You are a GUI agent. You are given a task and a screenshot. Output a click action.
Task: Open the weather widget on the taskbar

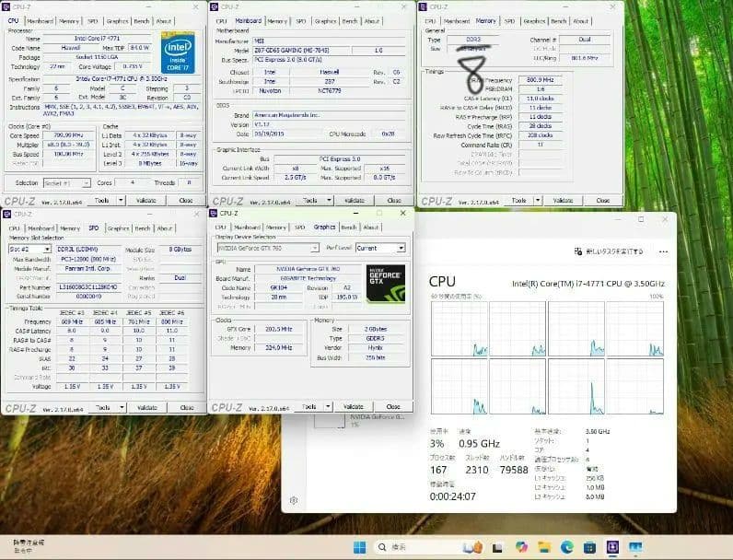tap(28, 546)
